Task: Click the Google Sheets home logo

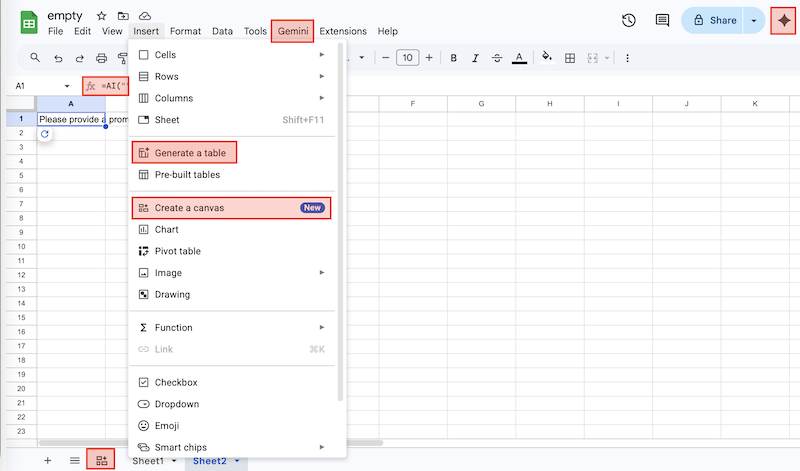Action: (x=29, y=22)
